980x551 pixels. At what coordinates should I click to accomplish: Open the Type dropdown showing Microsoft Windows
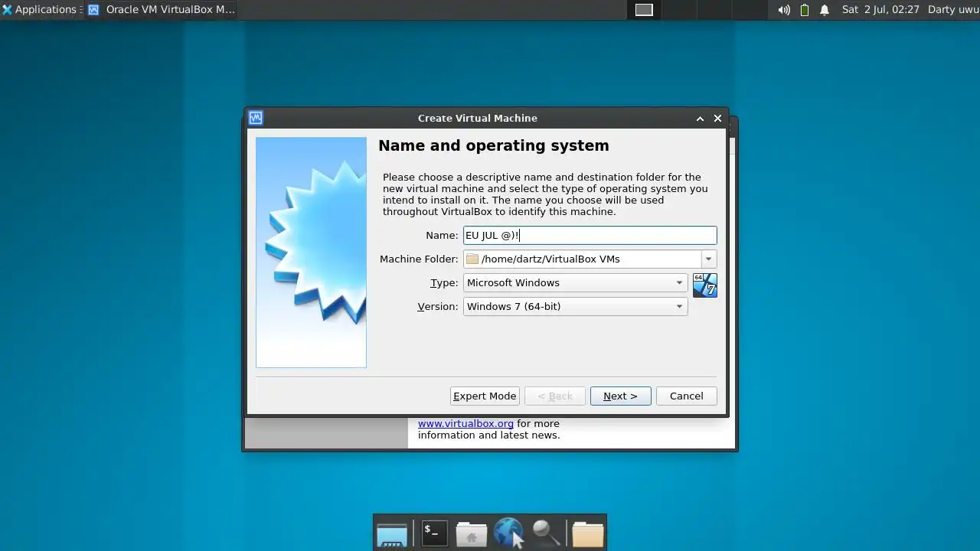pyautogui.click(x=575, y=282)
